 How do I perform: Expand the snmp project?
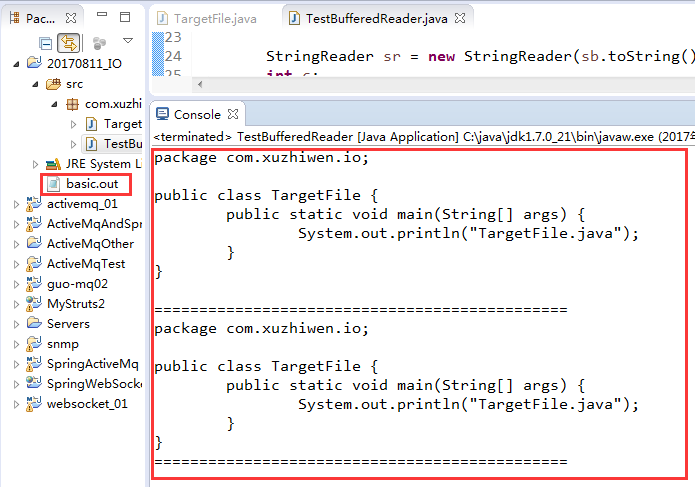pos(16,344)
